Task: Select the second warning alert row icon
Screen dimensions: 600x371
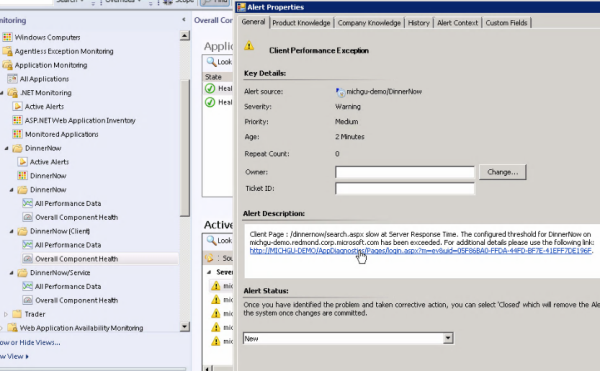Action: (216, 299)
